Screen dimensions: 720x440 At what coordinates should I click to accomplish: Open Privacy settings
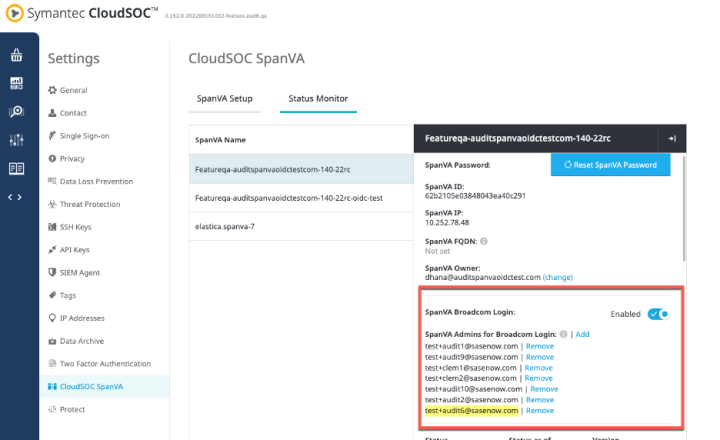[72, 159]
